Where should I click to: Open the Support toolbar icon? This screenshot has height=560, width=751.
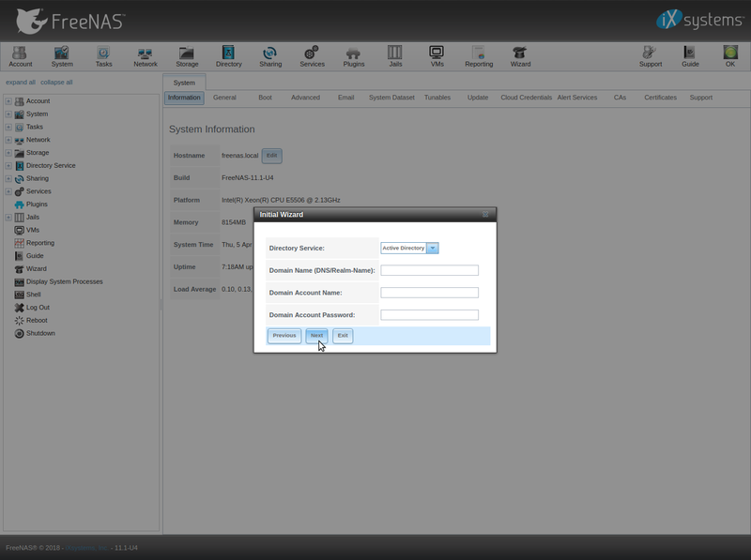(651, 56)
